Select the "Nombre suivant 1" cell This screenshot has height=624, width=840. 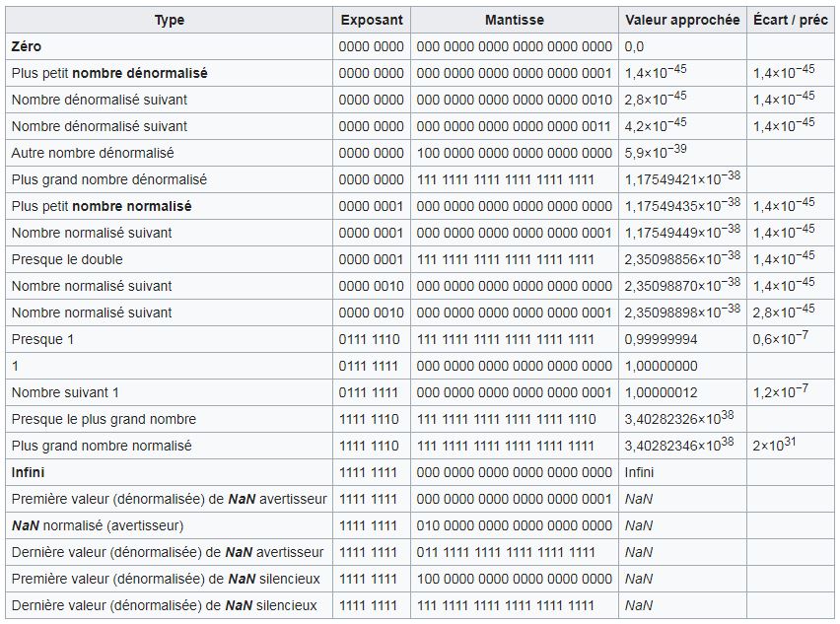pos(65,392)
